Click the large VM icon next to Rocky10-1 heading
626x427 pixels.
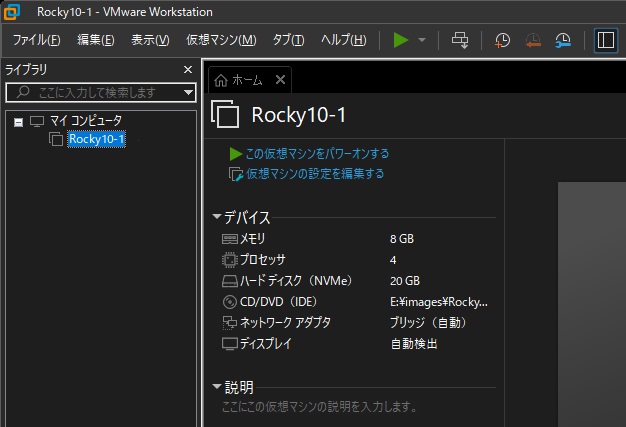tap(225, 114)
